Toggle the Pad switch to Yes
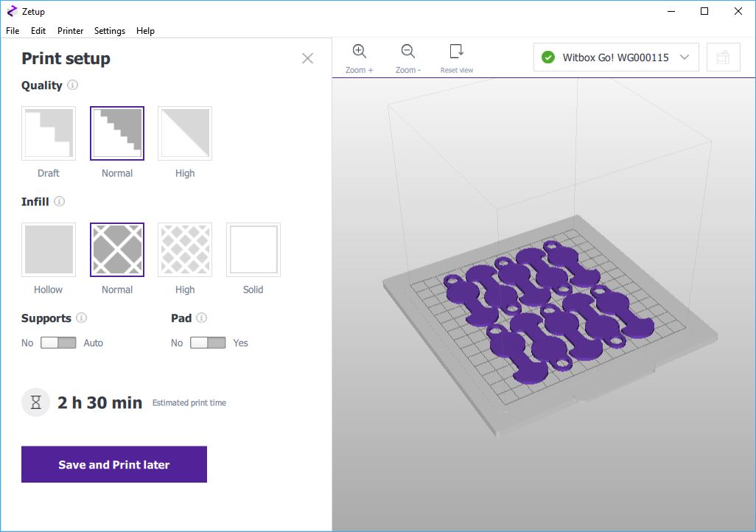Image resolution: width=756 pixels, height=532 pixels. tap(208, 343)
